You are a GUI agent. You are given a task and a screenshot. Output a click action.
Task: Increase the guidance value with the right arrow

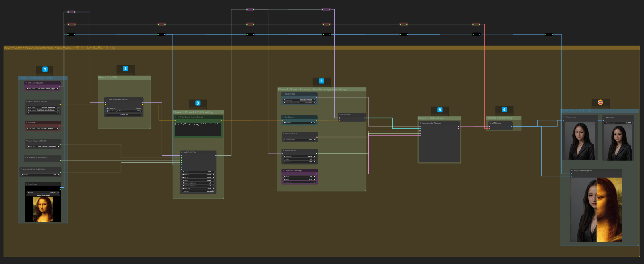[x=314, y=123]
